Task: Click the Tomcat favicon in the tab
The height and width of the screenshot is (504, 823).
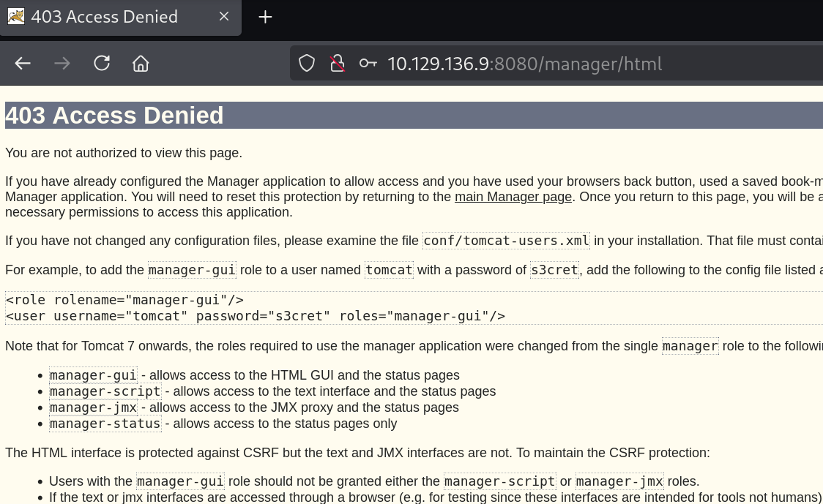Action: tap(16, 16)
